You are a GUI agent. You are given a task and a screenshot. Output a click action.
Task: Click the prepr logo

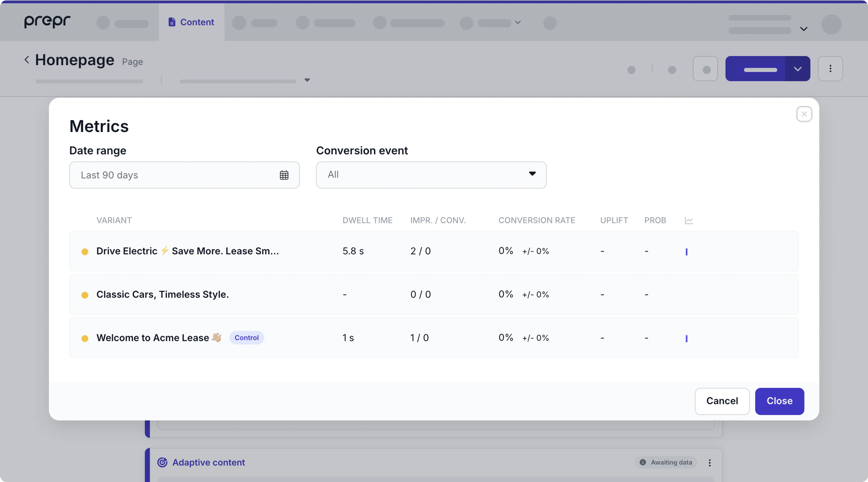coord(47,21)
